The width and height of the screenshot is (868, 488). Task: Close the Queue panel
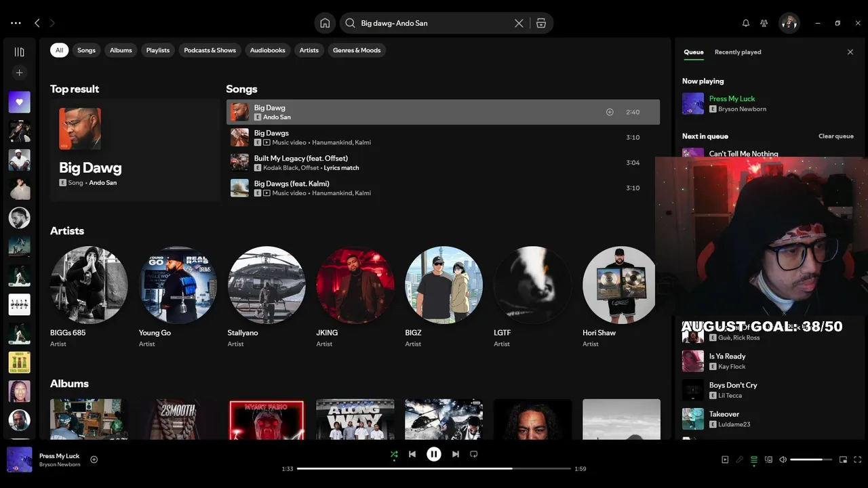point(850,52)
